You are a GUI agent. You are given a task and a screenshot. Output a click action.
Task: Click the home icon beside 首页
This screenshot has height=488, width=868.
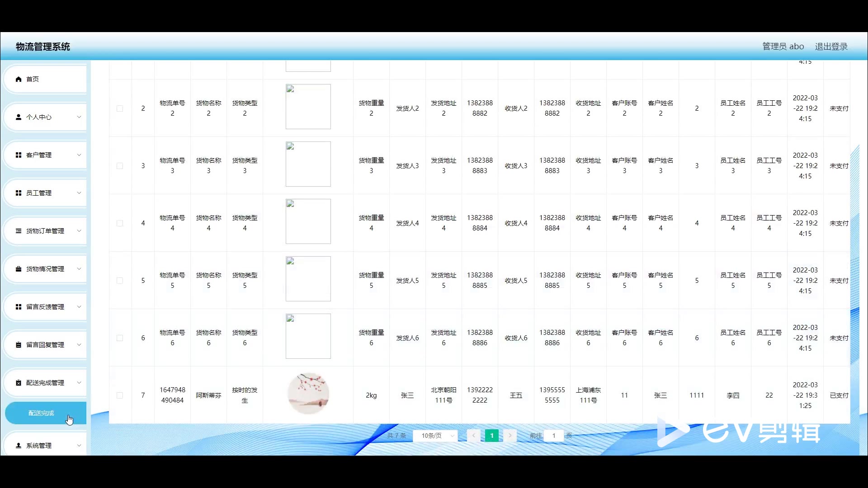19,79
